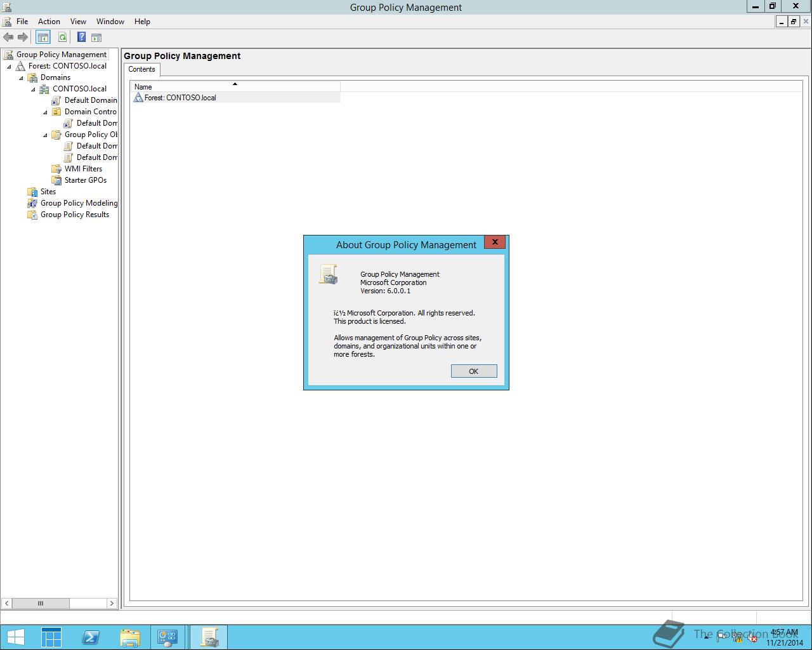The width and height of the screenshot is (812, 650).
Task: Click the CONTOSO.local domain icon in tree
Action: pyautogui.click(x=44, y=89)
